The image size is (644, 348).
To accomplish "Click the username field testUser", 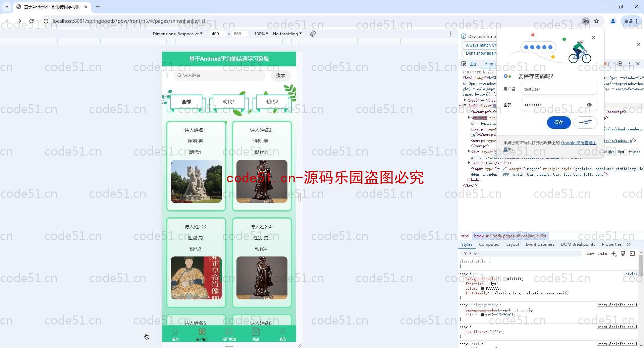I will pyautogui.click(x=559, y=89).
